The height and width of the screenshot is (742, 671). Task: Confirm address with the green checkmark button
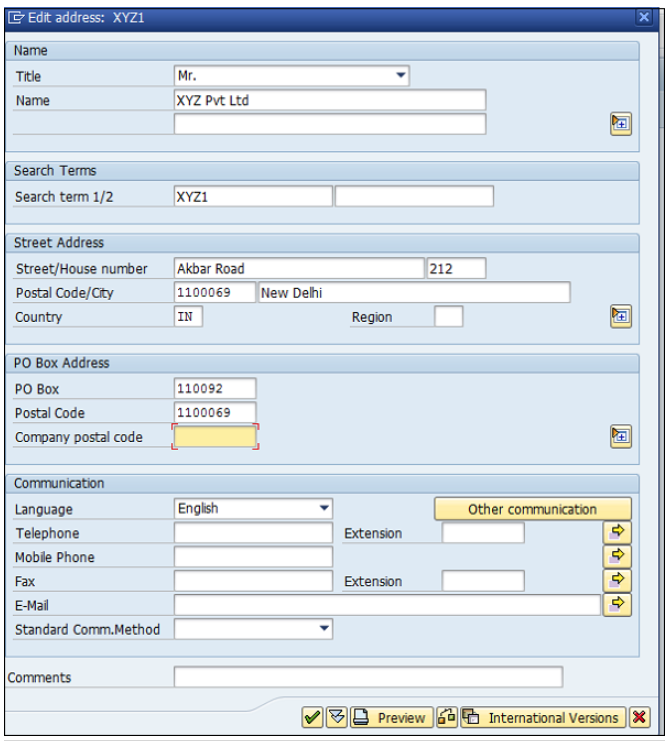coord(312,717)
